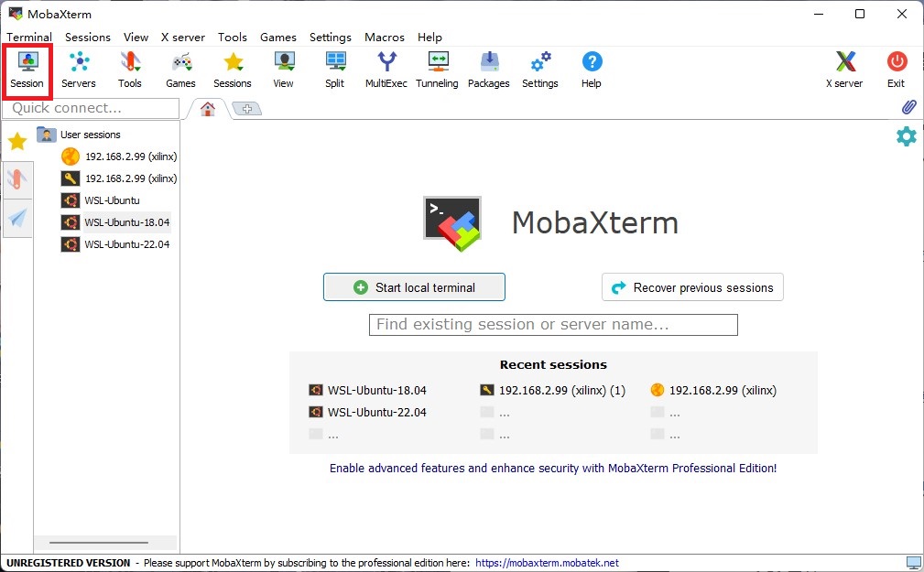Follow the MobaXterm Professional Edition promo link
Image resolution: width=924 pixels, height=572 pixels.
553,468
